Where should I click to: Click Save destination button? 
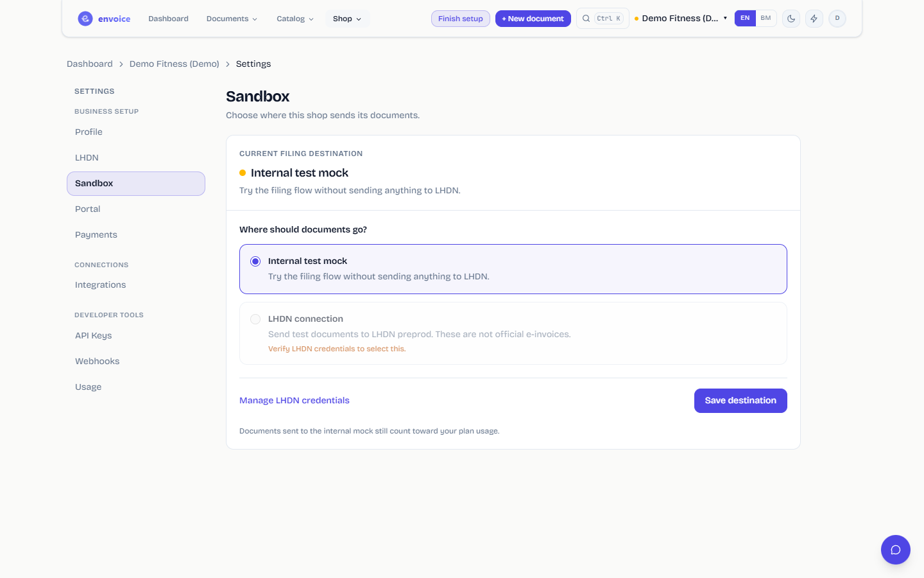coord(740,401)
